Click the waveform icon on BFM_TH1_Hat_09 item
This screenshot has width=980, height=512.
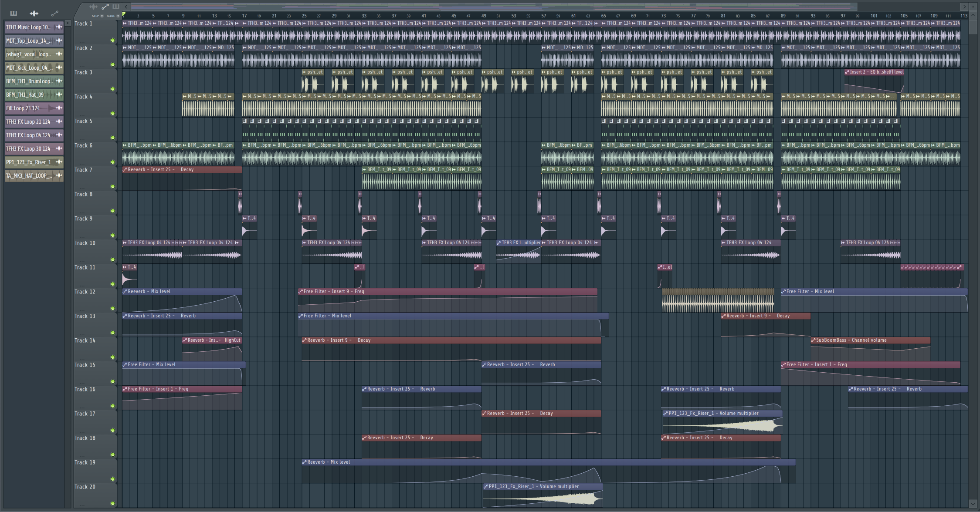[59, 94]
